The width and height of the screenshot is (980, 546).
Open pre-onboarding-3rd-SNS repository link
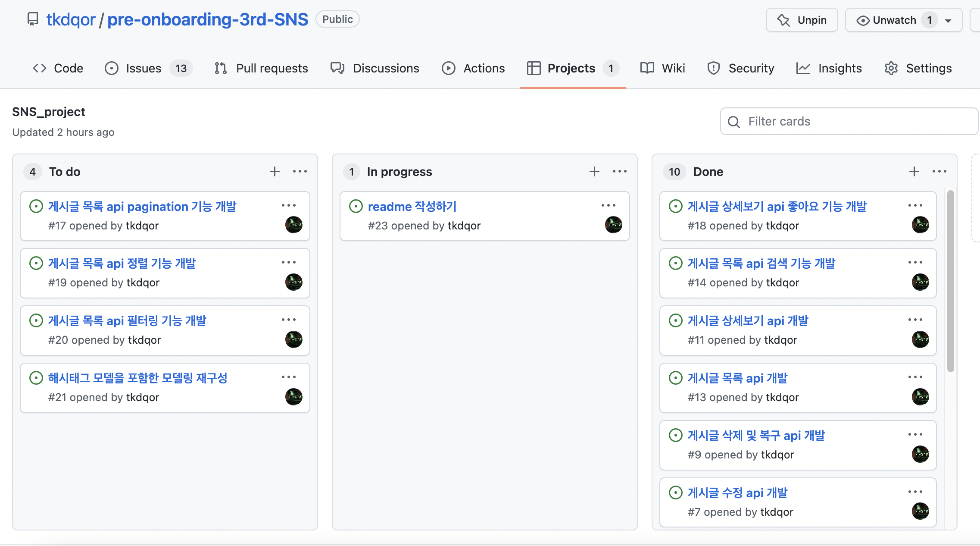(x=208, y=19)
